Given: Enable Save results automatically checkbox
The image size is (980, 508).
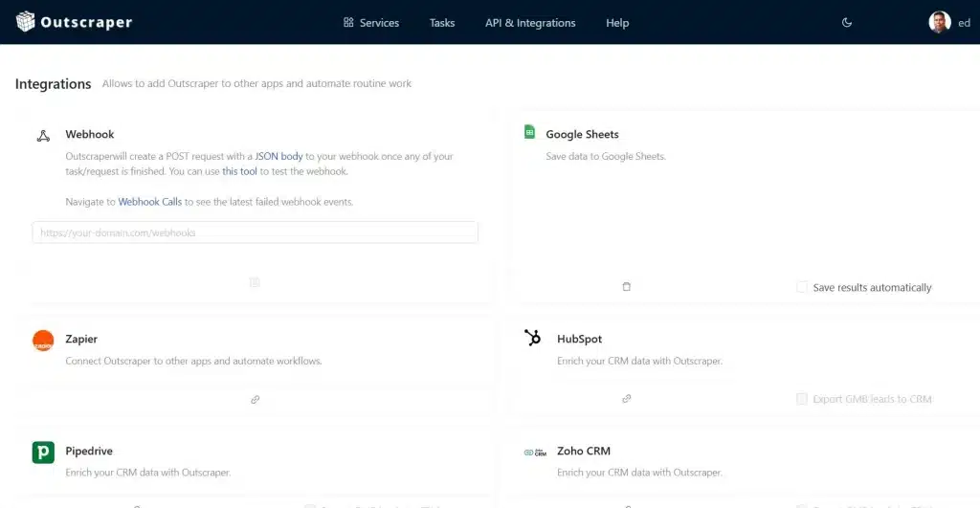Looking at the screenshot, I should click(x=802, y=287).
